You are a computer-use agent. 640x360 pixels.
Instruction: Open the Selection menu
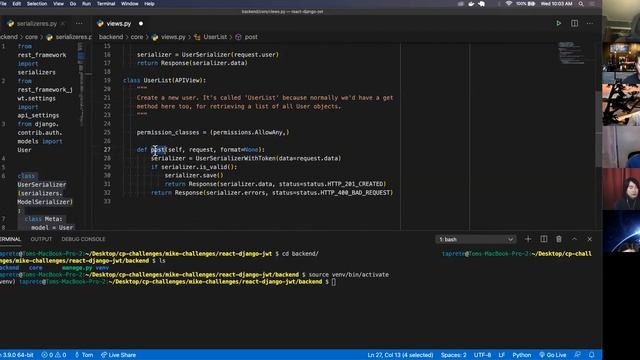click(x=37, y=4)
